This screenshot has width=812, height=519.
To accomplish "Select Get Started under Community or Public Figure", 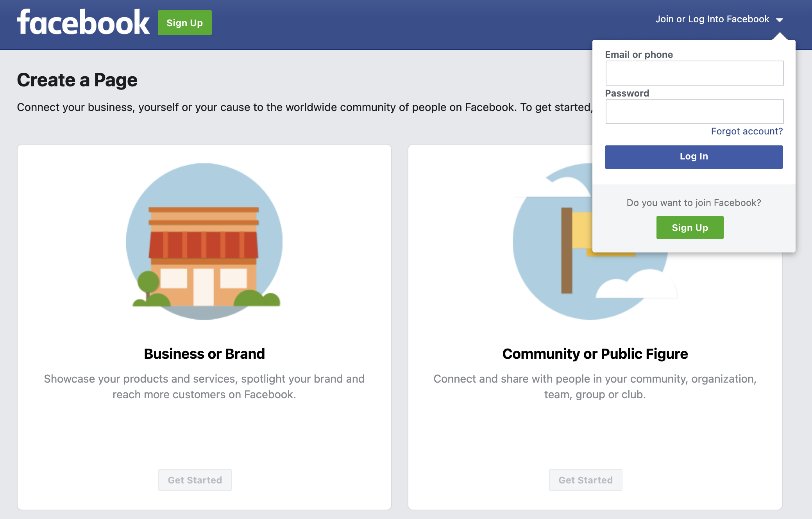I will coord(585,480).
